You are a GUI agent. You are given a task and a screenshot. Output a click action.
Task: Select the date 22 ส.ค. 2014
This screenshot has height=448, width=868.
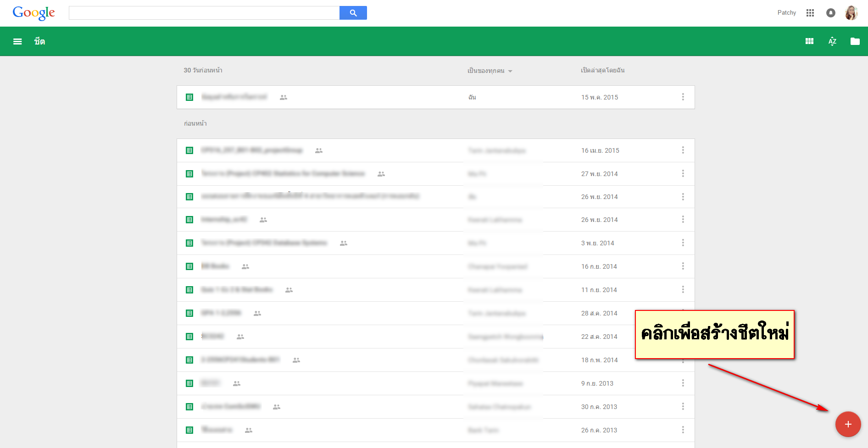pyautogui.click(x=599, y=337)
